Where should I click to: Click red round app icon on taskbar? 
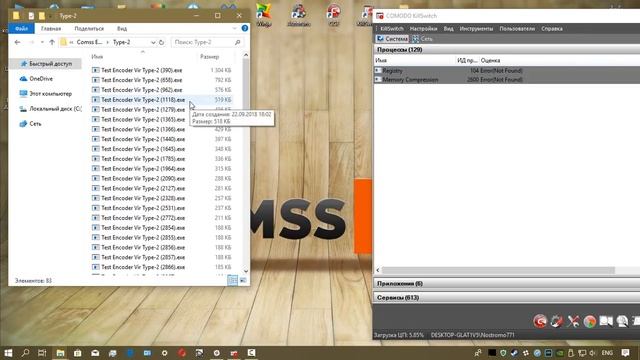tap(182, 353)
